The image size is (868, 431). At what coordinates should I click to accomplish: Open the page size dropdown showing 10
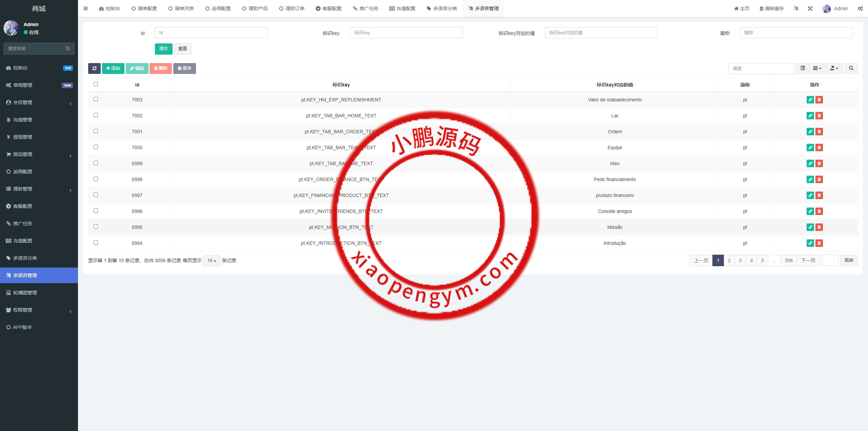211,260
